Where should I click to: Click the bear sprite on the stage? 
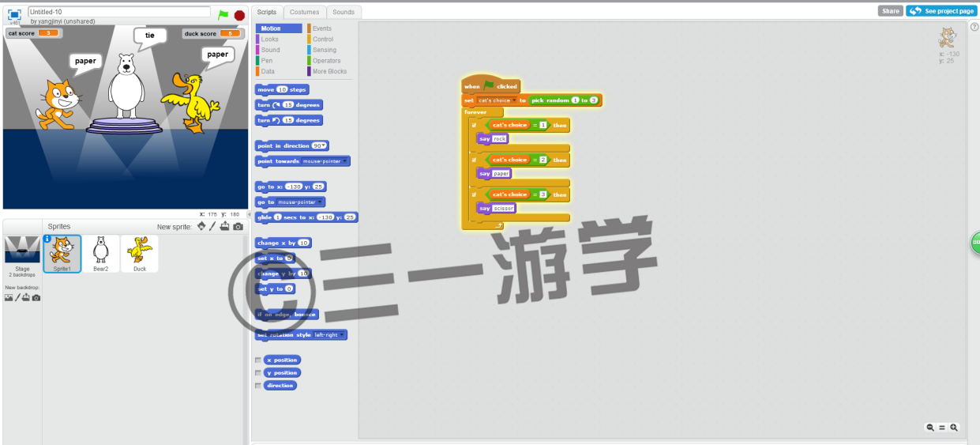126,85
